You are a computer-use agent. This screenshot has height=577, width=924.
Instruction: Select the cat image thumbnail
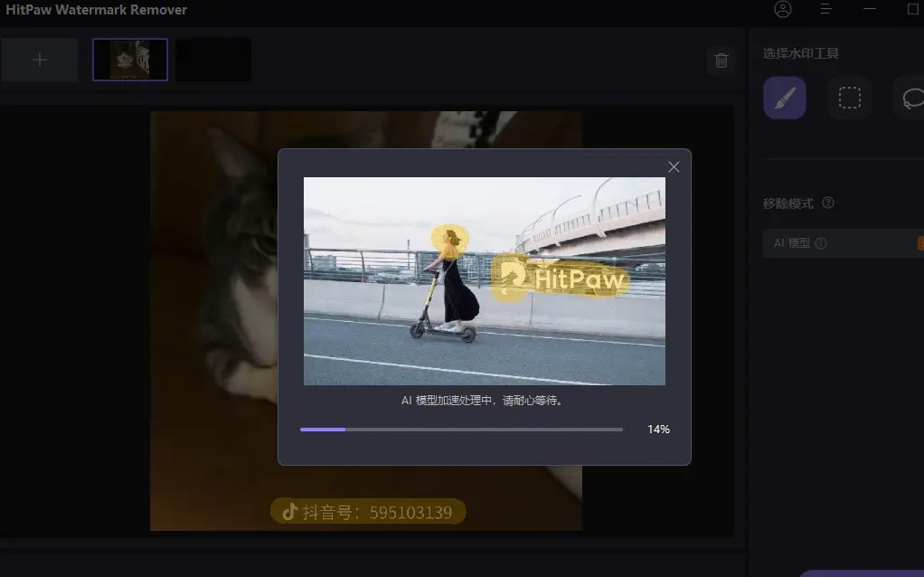click(130, 60)
